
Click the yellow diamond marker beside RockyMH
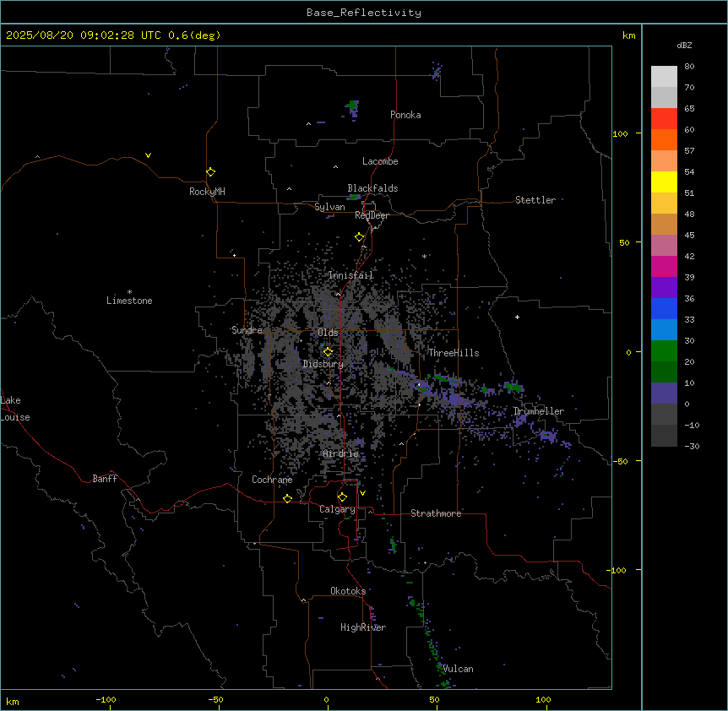(x=210, y=171)
